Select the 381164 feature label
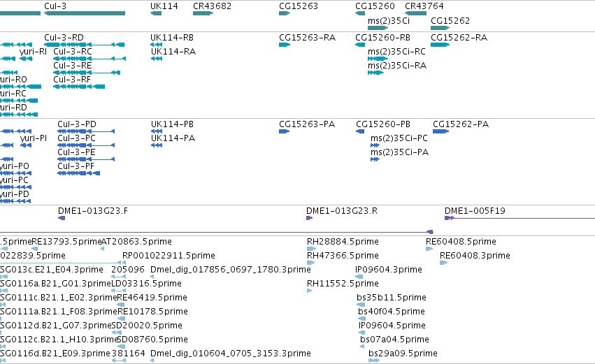 128,354
